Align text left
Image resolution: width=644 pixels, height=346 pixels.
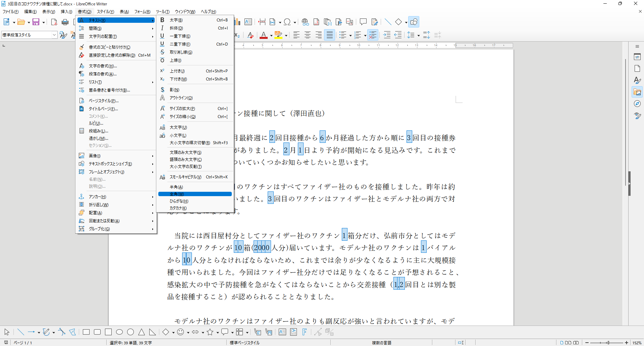[x=297, y=35]
